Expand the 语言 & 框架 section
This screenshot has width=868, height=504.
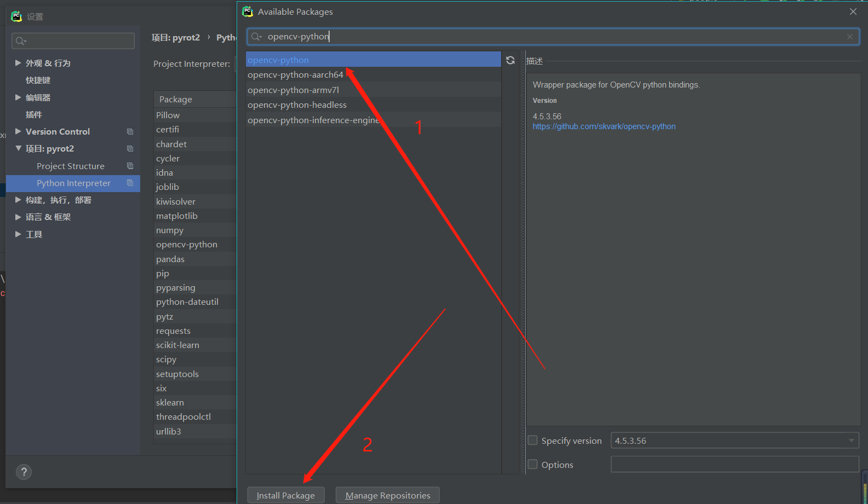tap(18, 217)
